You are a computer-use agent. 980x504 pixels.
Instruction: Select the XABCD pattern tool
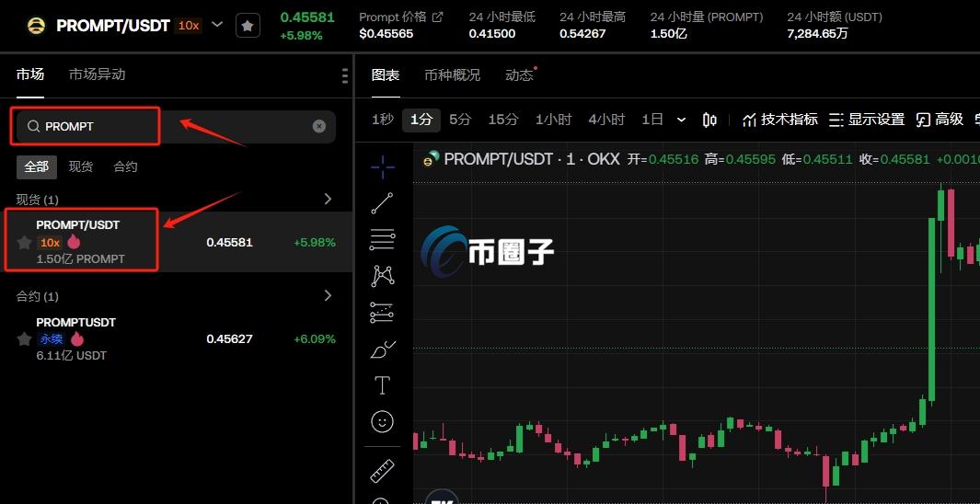click(383, 275)
